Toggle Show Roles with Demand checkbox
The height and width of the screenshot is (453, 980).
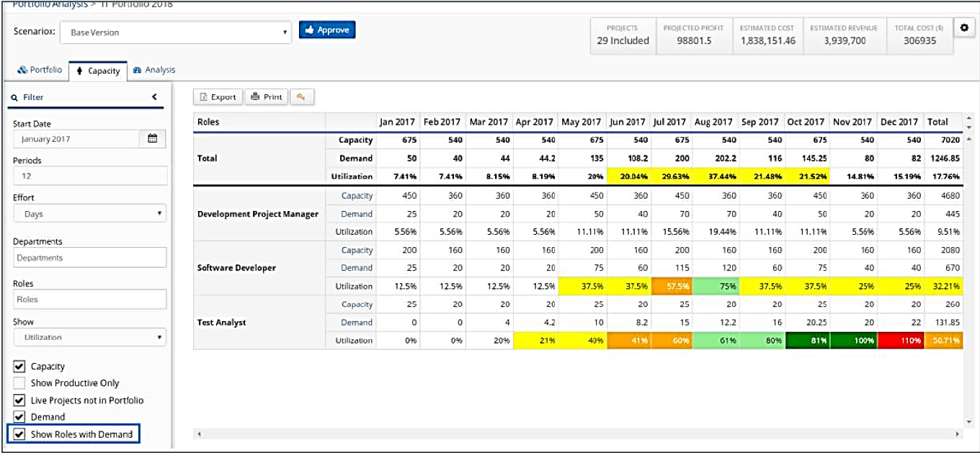click(19, 434)
